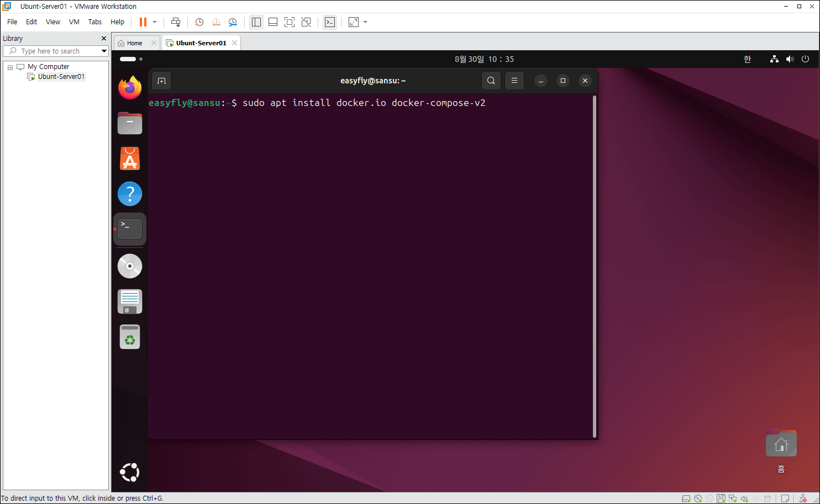Show applications via the Ubuntu logo
The image size is (820, 504).
[130, 472]
